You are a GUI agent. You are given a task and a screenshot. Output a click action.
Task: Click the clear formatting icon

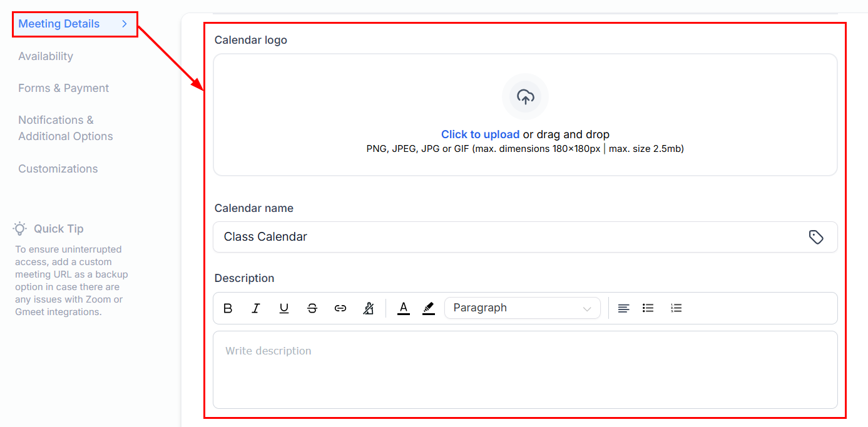(x=369, y=308)
